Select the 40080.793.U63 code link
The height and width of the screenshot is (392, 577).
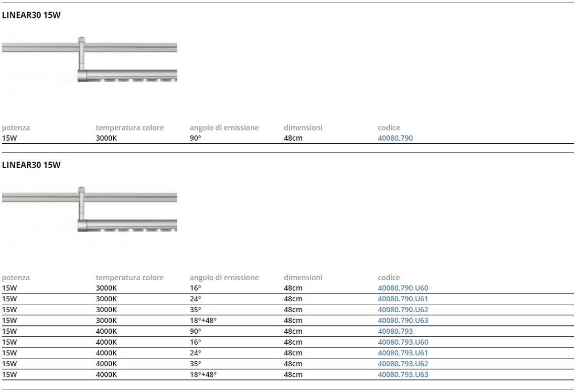tap(403, 375)
